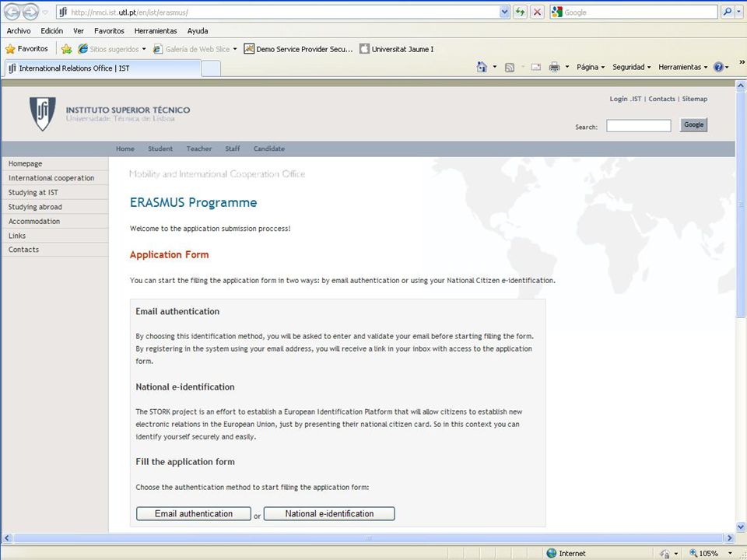Open Contacts in the sidebar
The image size is (747, 560).
pyautogui.click(x=54, y=250)
